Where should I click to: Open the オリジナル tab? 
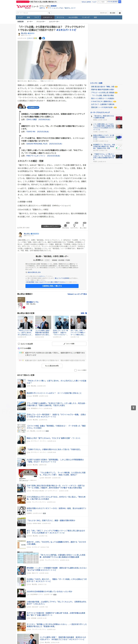pos(60,17)
